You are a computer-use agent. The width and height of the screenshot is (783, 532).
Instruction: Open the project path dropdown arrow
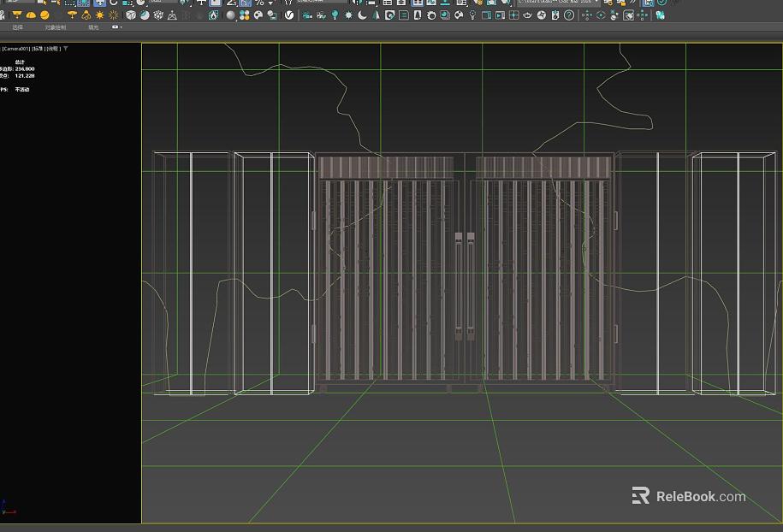click(596, 2)
